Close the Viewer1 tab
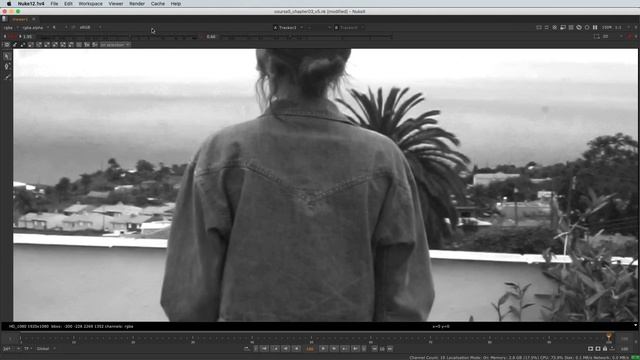 34,19
